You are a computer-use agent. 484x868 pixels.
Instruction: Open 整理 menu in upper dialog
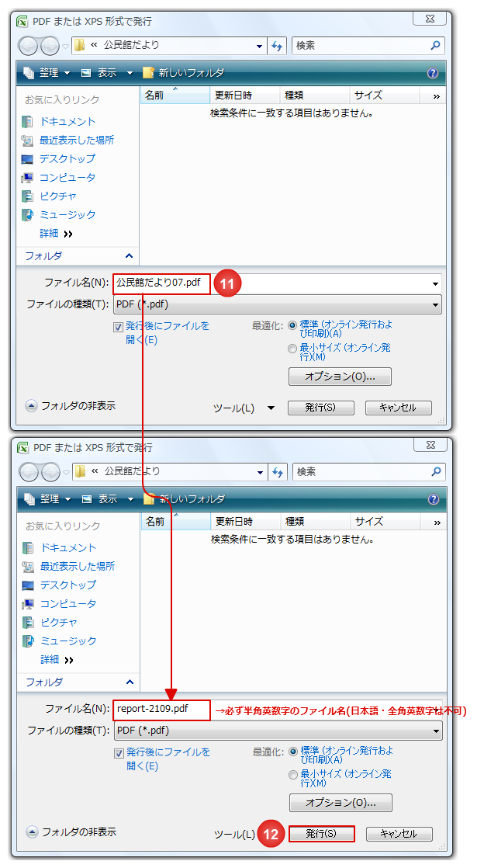(x=47, y=72)
